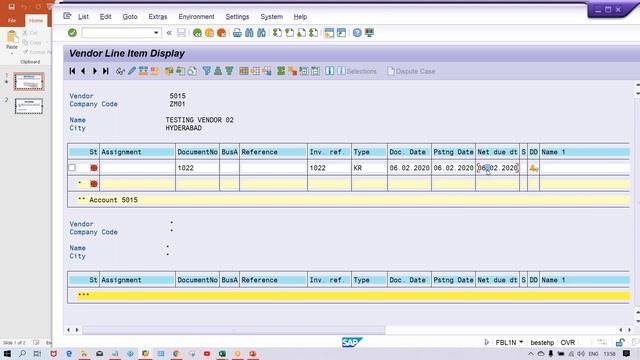This screenshot has height=360, width=640.
Task: Go to the next item arrow
Action: click(x=95, y=71)
